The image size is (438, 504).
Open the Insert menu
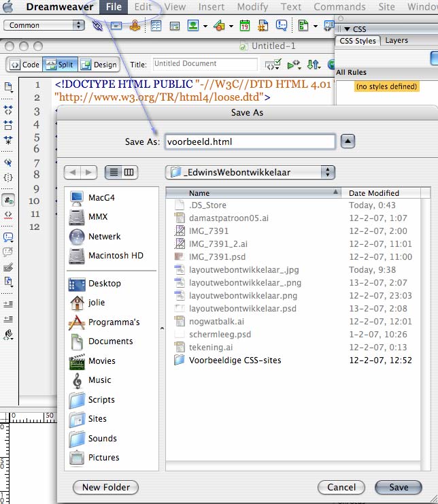pyautogui.click(x=212, y=7)
